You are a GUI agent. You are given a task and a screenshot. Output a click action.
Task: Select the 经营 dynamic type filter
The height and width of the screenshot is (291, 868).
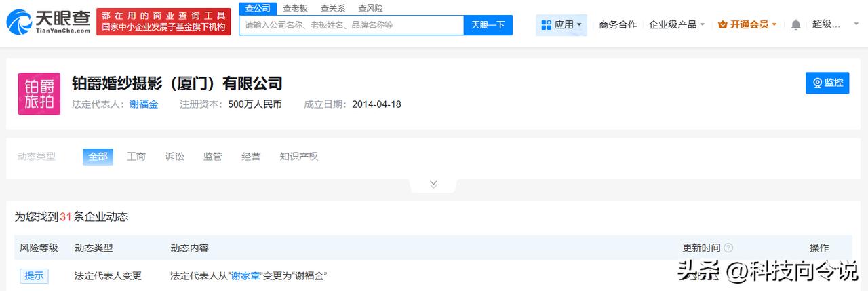[x=251, y=157]
